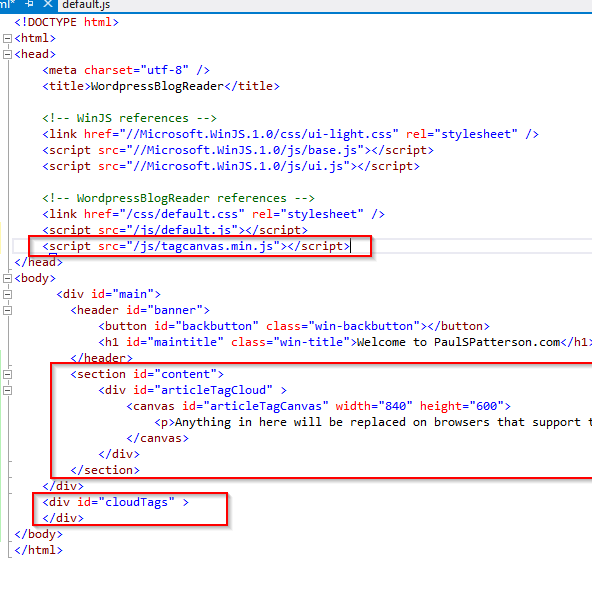592x592 pixels.
Task: Click the /css/default.css link line
Action: 213,214
